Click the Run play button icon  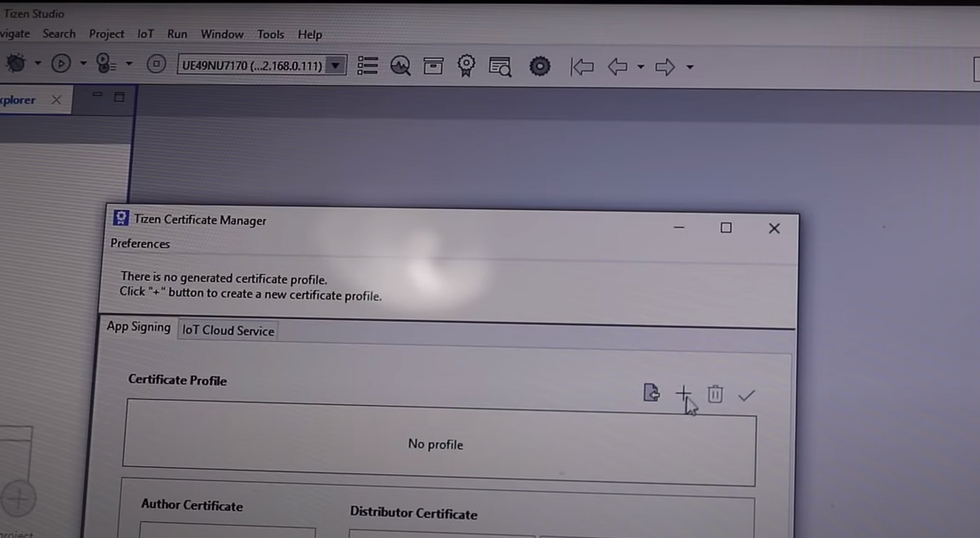[60, 63]
